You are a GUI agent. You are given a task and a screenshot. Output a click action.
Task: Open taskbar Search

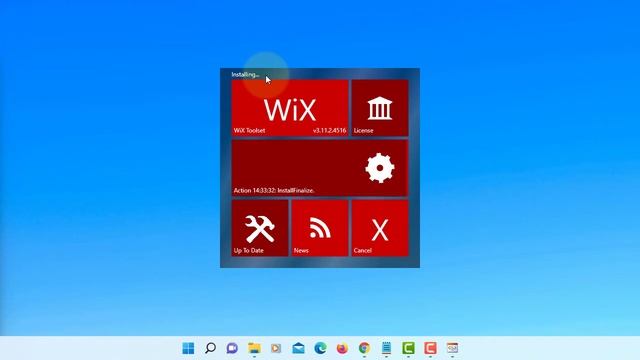(x=210, y=348)
